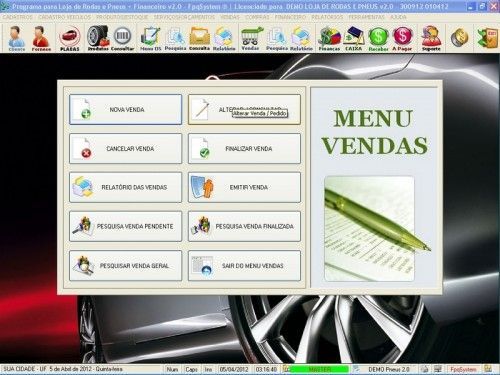
Task: Click the Pesquisa icon next to Vendas cart
Action: coord(277,38)
